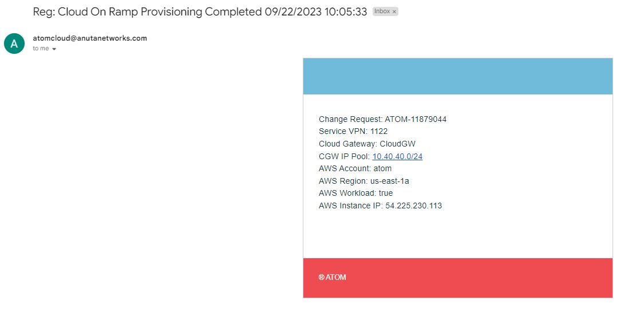The image size is (644, 312).
Task: Click the AWS Instance IP 54.225.230.113
Action: point(380,206)
